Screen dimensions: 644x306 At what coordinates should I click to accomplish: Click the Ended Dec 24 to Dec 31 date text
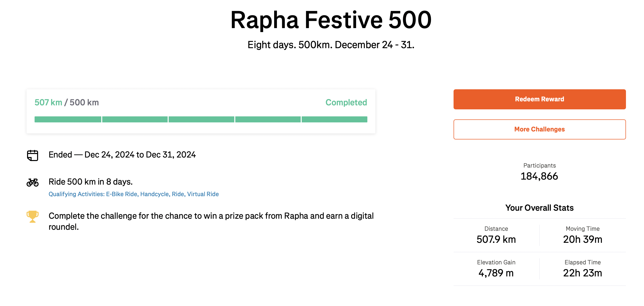coord(122,155)
